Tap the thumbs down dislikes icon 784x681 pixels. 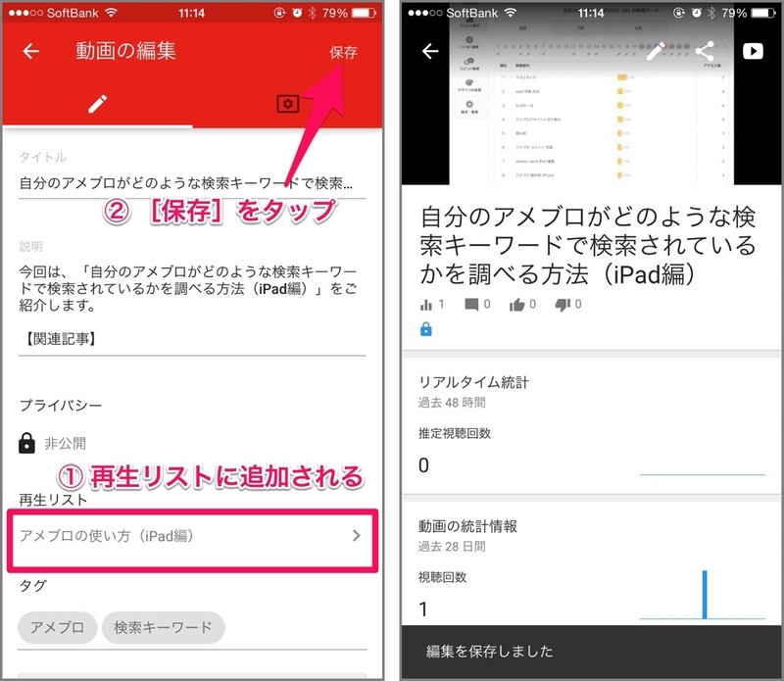pos(563,305)
